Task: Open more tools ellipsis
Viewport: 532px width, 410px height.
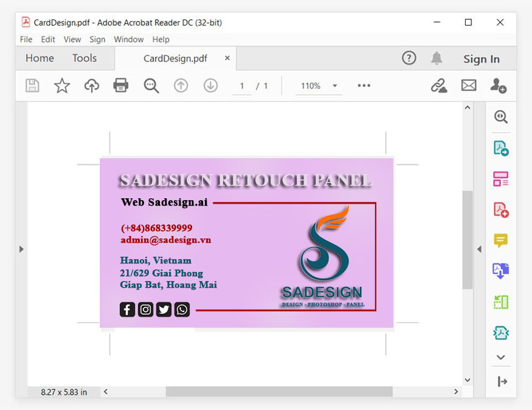Action: 364,86
